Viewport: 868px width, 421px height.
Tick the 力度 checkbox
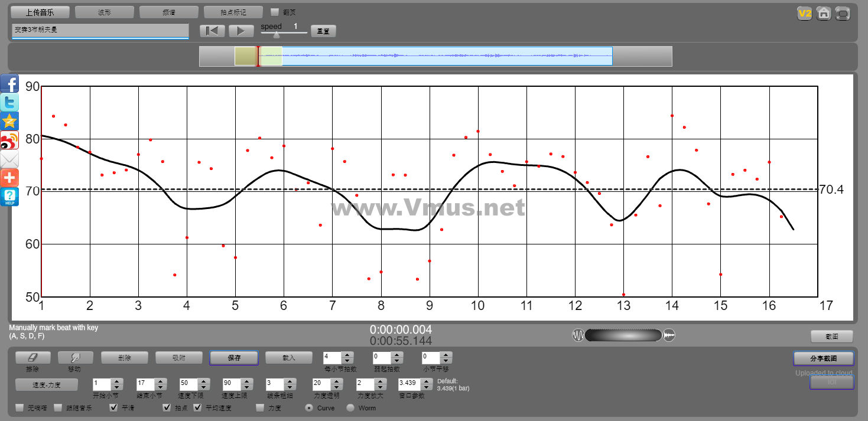tap(260, 407)
